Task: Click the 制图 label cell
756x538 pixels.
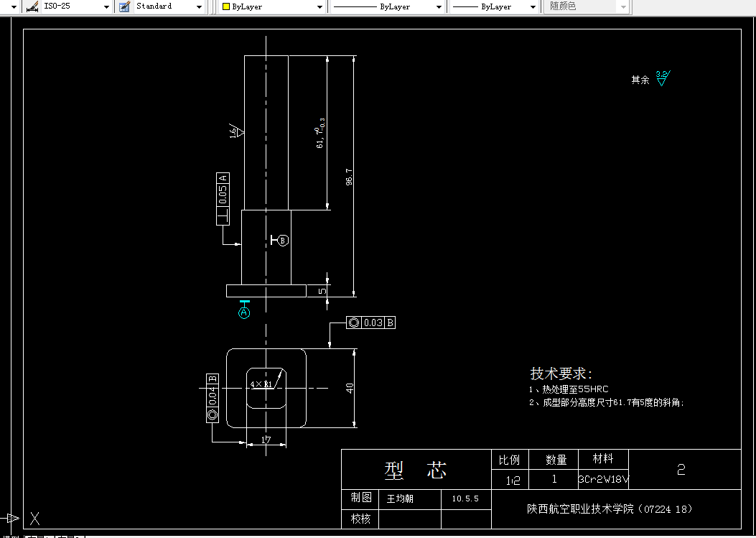Action: 360,498
